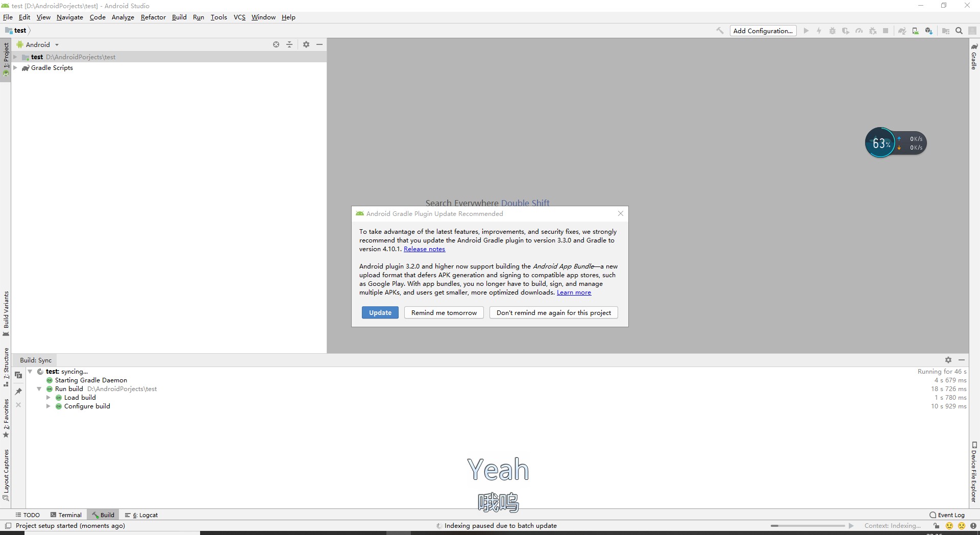Click the scroll-from-source target icon in Project panel
Viewport: 980px width, 535px height.
point(276,44)
